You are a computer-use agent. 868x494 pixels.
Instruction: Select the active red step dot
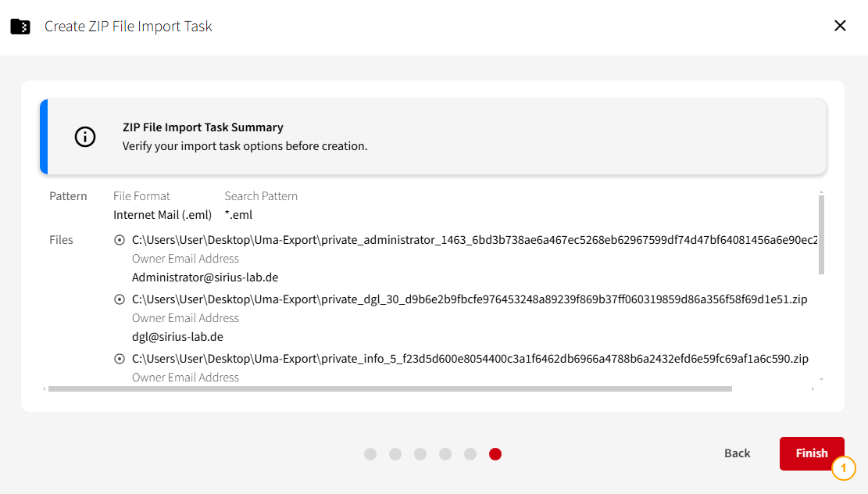[x=495, y=454]
